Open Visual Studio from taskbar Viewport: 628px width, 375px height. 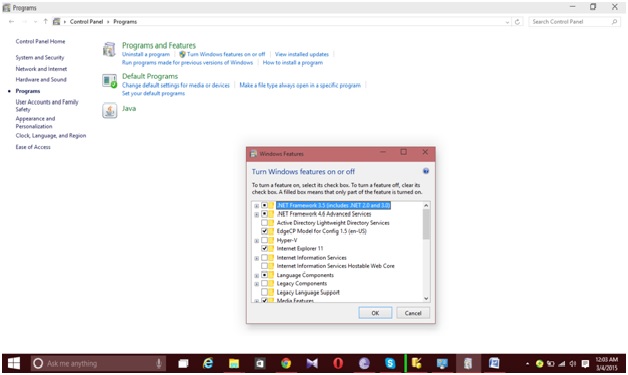(312, 363)
